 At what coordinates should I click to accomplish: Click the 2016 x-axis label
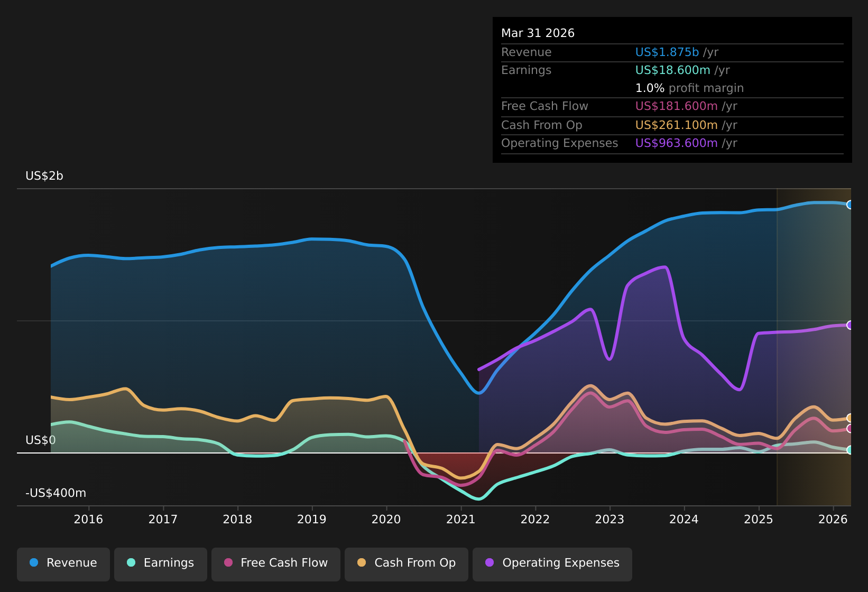coord(88,520)
